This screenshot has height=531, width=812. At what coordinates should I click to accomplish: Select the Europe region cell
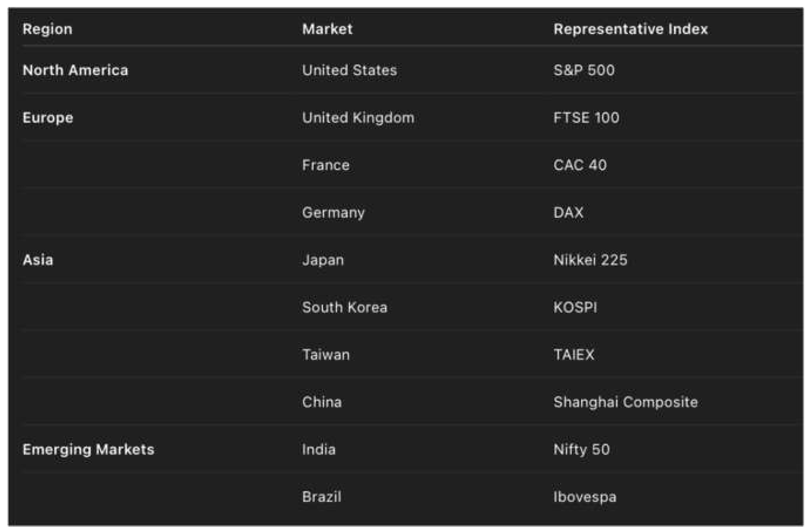click(x=48, y=118)
